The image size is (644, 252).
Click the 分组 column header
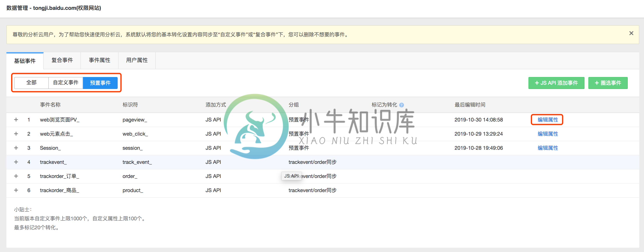[x=294, y=105]
